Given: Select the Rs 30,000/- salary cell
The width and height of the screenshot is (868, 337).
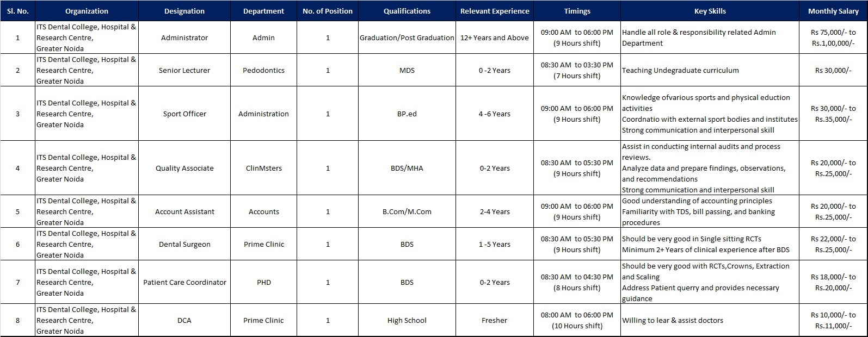Looking at the screenshot, I should click(x=833, y=70).
